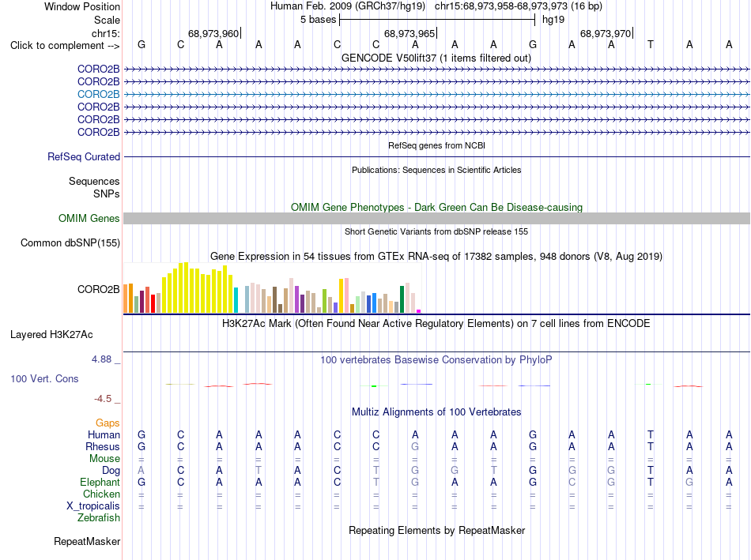
Task: Click the first base G in sequence row
Action: coord(142,44)
